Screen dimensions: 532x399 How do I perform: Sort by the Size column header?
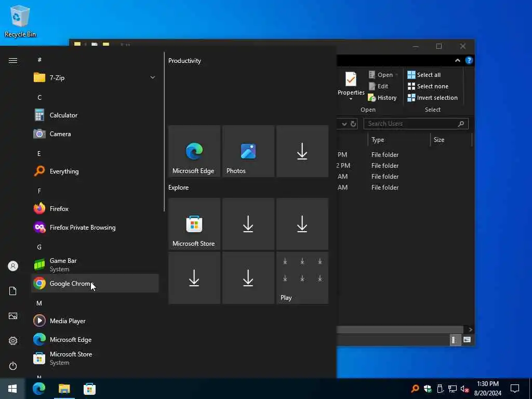point(451,139)
